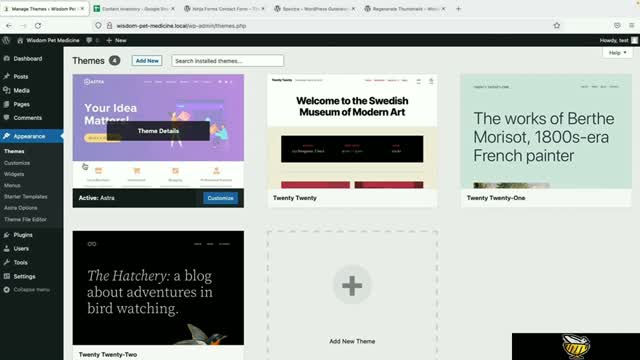Open the Customize submenu link

[17, 163]
